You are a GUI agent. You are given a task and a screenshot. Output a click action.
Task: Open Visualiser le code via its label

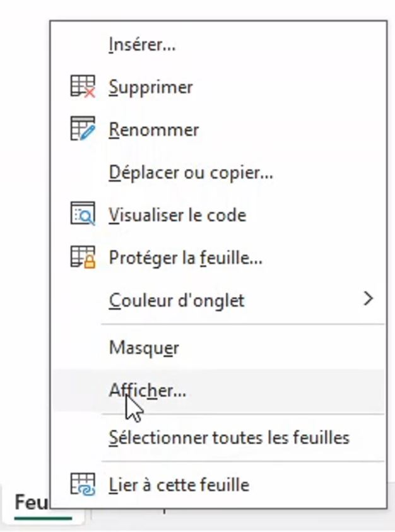click(x=177, y=215)
